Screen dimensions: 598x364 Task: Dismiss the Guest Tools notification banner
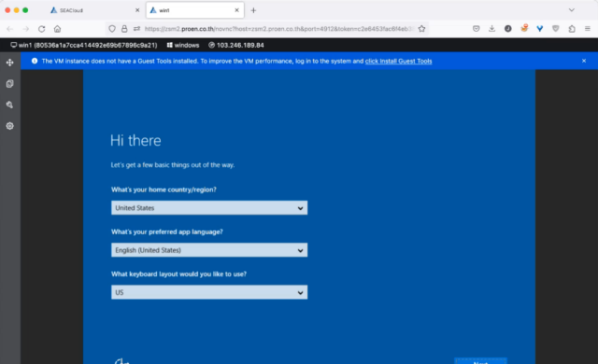tap(584, 61)
